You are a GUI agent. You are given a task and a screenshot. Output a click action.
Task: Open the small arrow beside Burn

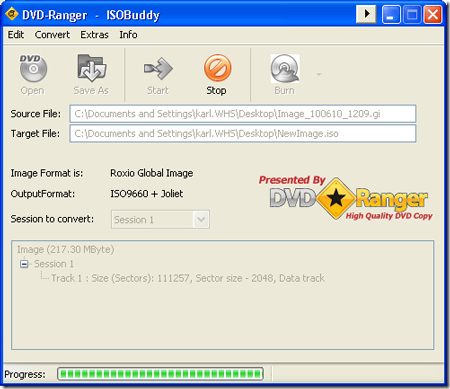[x=319, y=74]
